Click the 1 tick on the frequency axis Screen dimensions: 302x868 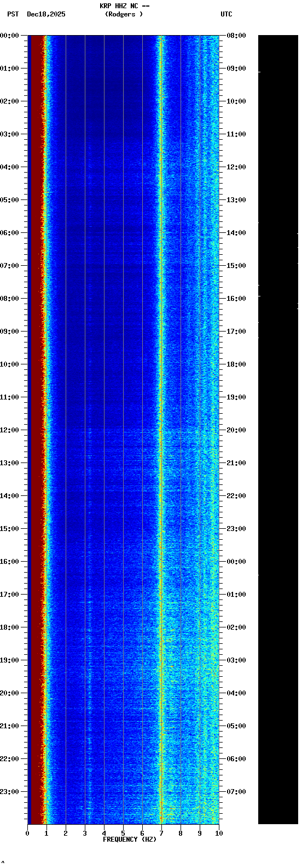coord(47,833)
